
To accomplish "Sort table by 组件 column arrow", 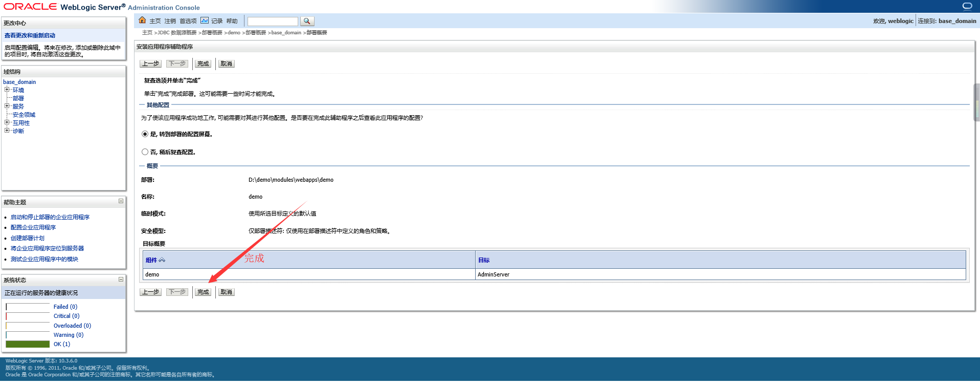I will tap(162, 260).
